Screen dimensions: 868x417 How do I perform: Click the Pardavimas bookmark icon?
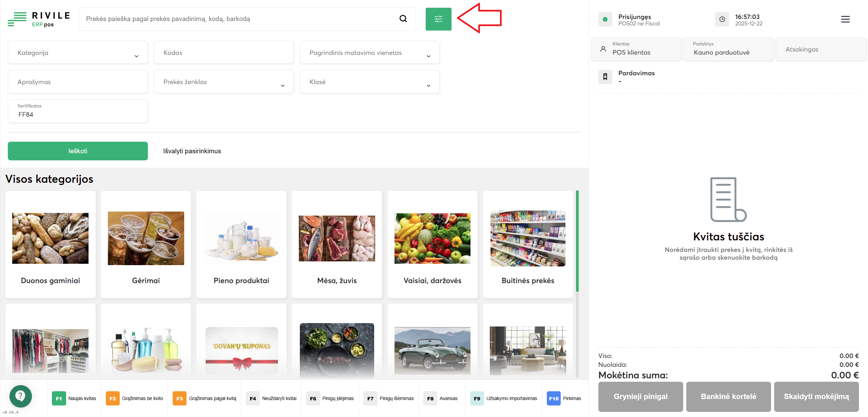coord(605,77)
